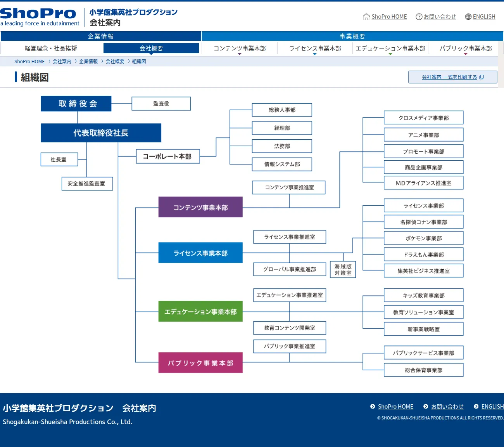Click the エデュケーション事業推進室 box
Image resolution: width=504 pixels, height=447 pixels.
pos(290,295)
